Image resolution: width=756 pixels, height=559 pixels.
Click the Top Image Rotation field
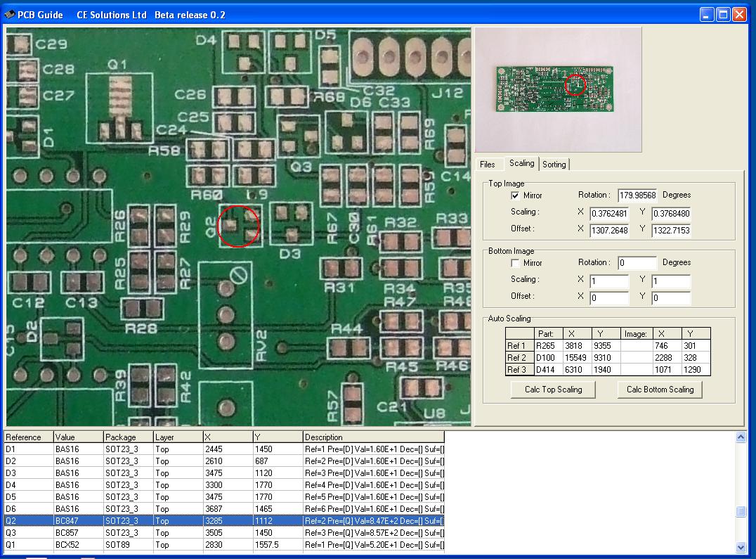click(x=637, y=195)
